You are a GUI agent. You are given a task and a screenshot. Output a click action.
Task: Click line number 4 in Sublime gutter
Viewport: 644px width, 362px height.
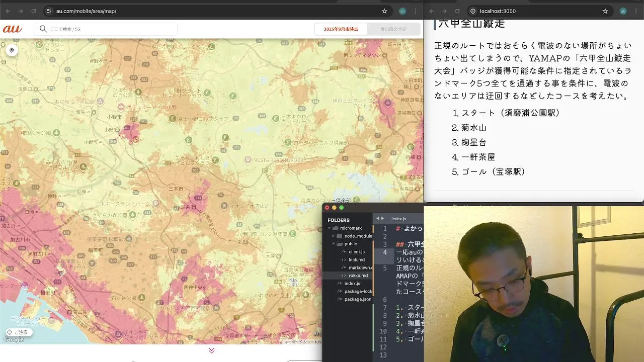pyautogui.click(x=385, y=252)
